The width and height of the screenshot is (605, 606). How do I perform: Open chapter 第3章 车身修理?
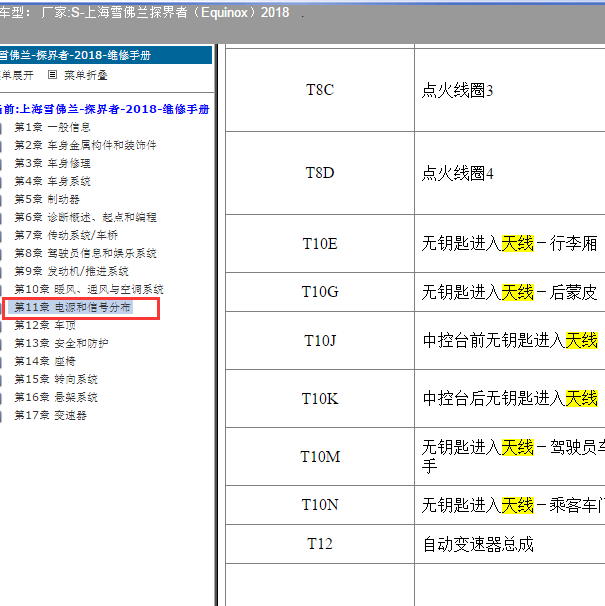click(x=52, y=163)
